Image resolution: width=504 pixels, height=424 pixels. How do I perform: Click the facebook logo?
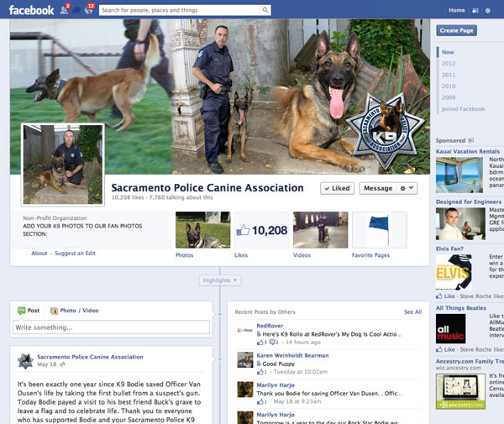[32, 10]
